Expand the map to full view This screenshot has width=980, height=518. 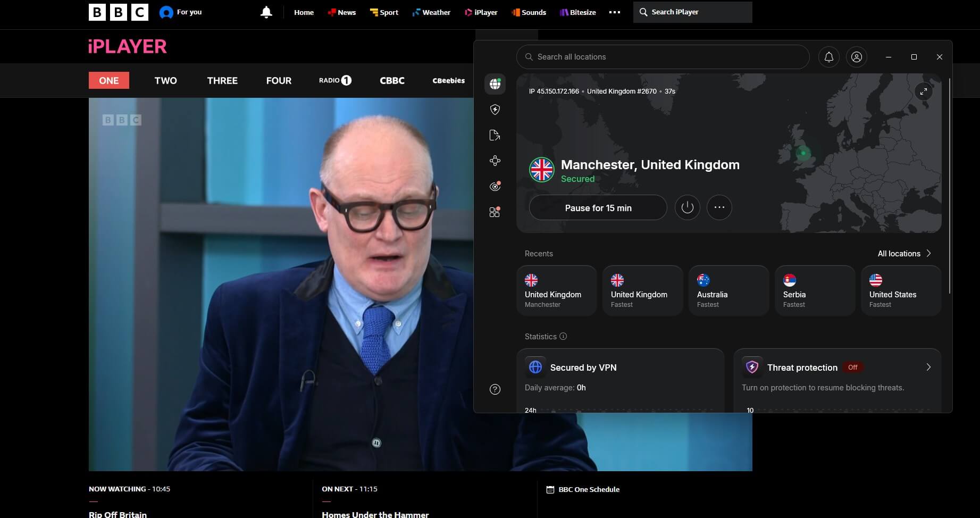click(924, 91)
